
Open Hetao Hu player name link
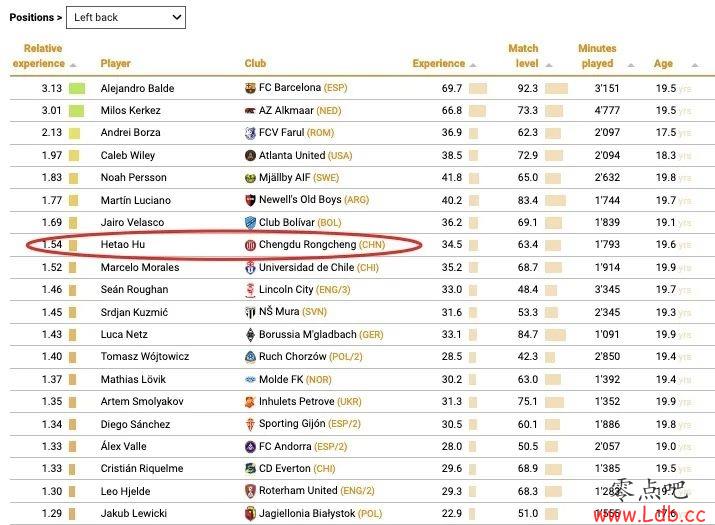123,244
